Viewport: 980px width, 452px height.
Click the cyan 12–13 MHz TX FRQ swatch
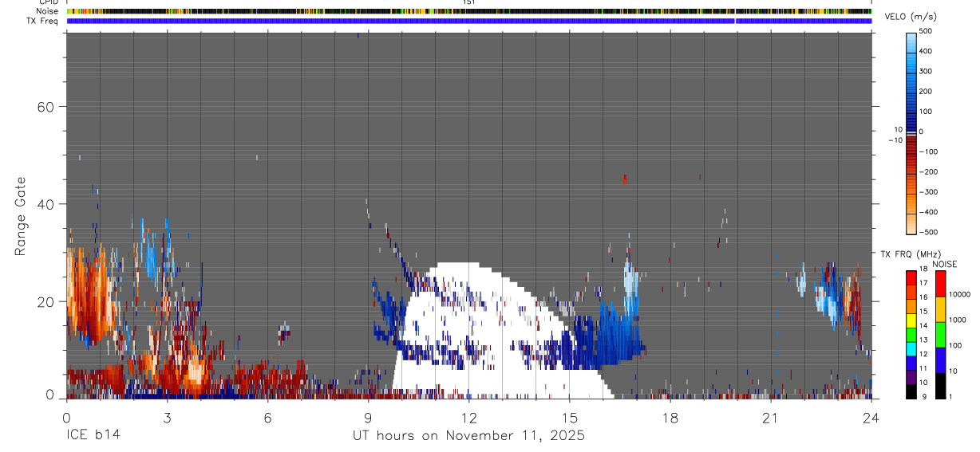(x=911, y=348)
